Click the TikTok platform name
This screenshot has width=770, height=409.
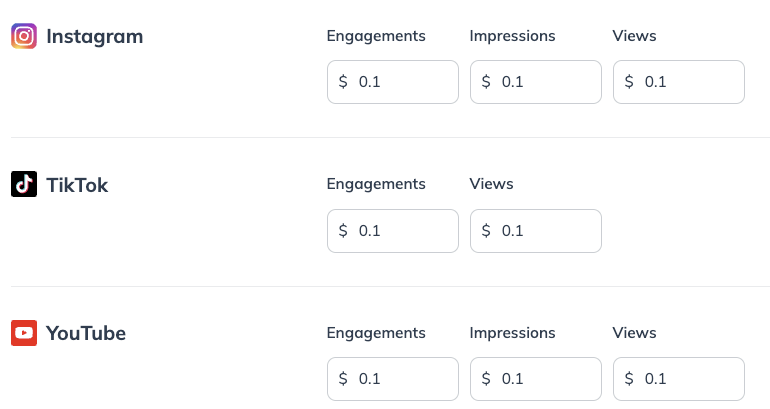77,185
